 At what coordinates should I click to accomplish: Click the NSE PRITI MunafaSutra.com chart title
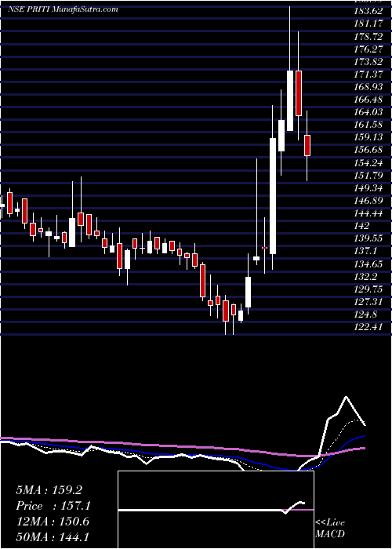pyautogui.click(x=63, y=9)
